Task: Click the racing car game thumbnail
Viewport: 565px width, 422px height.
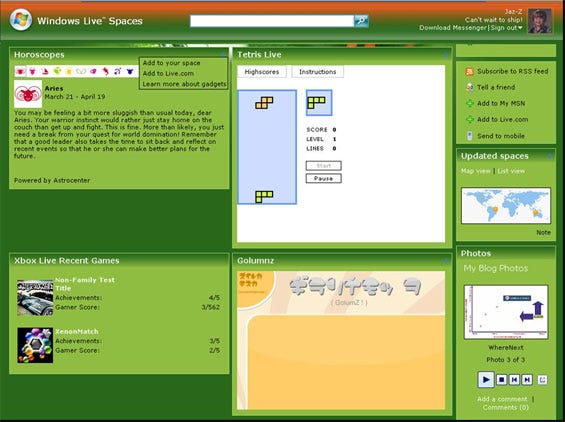Action: click(35, 298)
